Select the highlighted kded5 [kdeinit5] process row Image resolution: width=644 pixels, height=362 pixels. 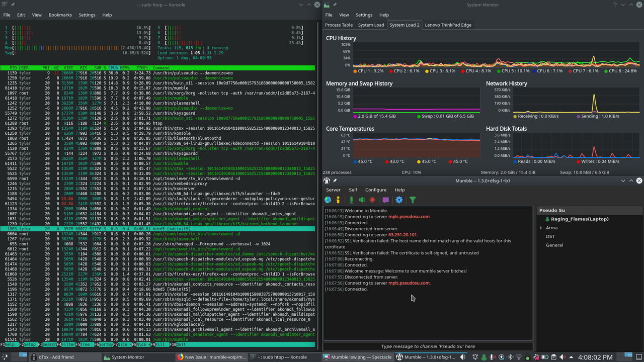pyautogui.click(x=157, y=229)
